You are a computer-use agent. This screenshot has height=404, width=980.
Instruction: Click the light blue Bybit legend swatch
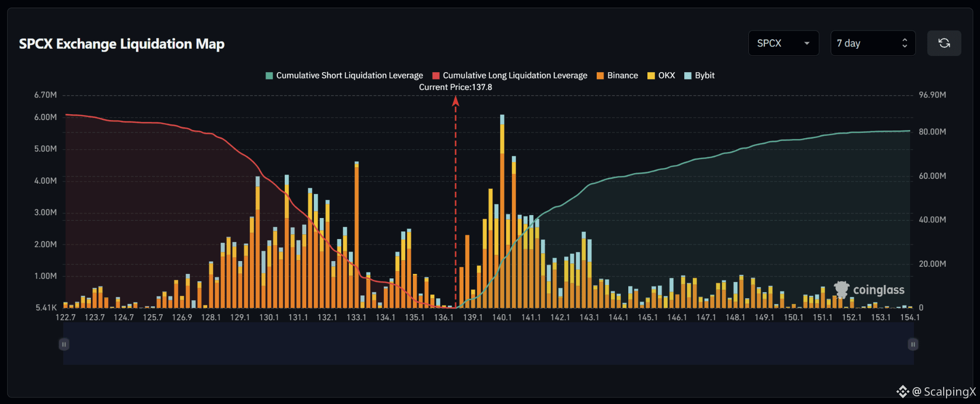688,76
